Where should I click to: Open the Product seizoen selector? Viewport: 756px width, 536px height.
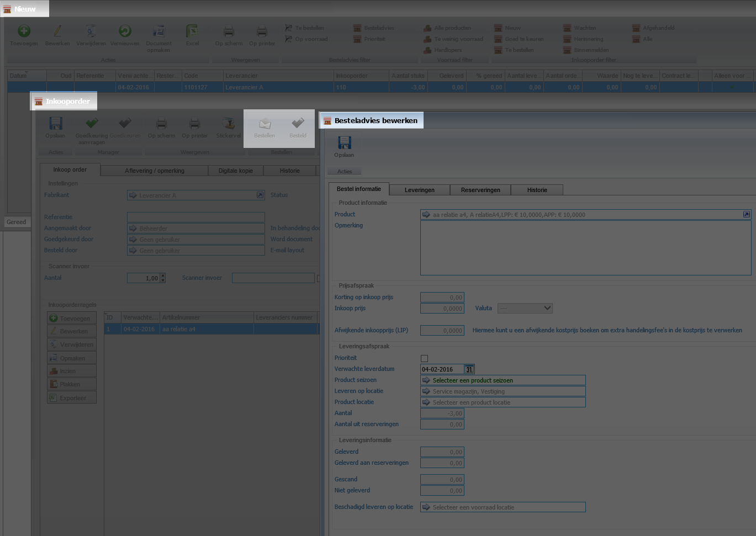503,380
